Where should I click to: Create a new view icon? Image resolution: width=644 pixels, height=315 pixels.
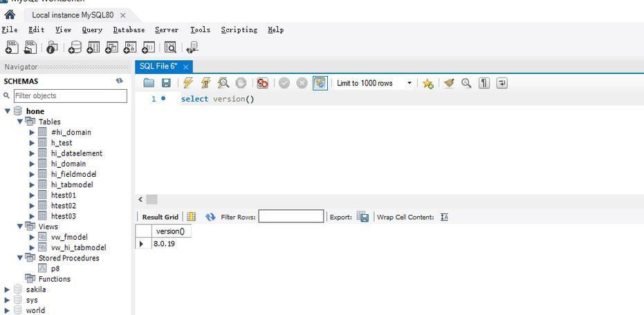coord(111,47)
